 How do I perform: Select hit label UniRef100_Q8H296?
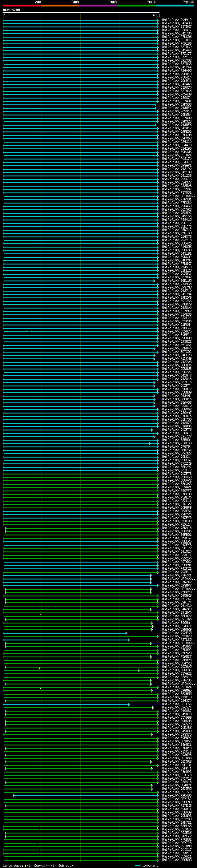[176, 531]
